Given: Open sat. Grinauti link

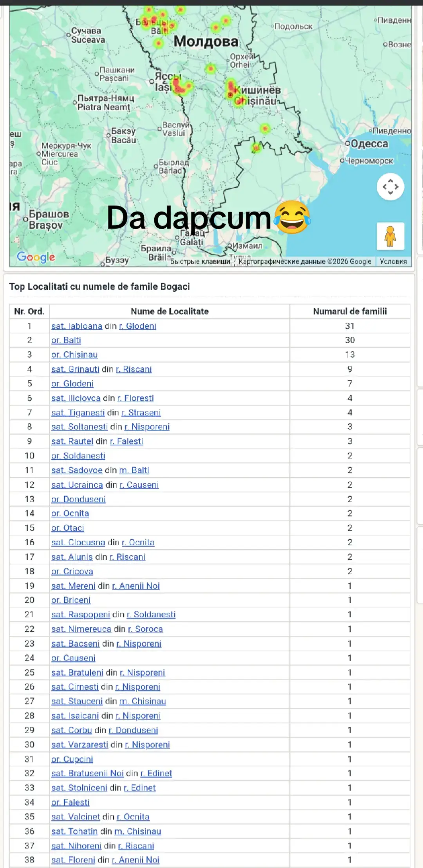Looking at the screenshot, I should pos(75,369).
